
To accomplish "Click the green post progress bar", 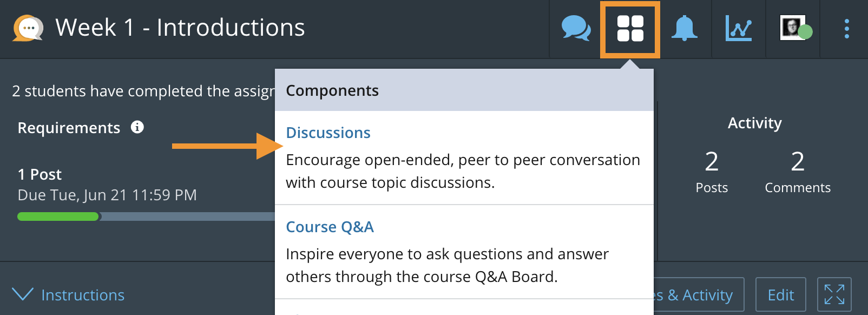I will (58, 216).
